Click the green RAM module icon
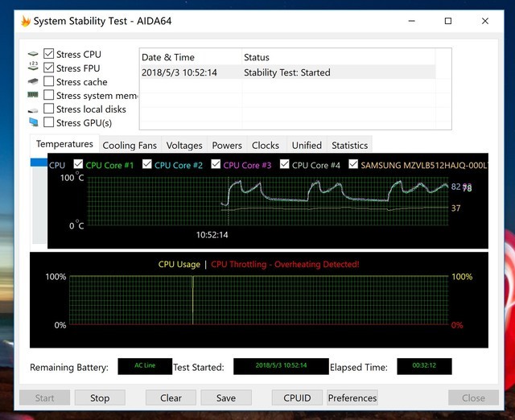This screenshot has width=515, height=420. [33, 95]
